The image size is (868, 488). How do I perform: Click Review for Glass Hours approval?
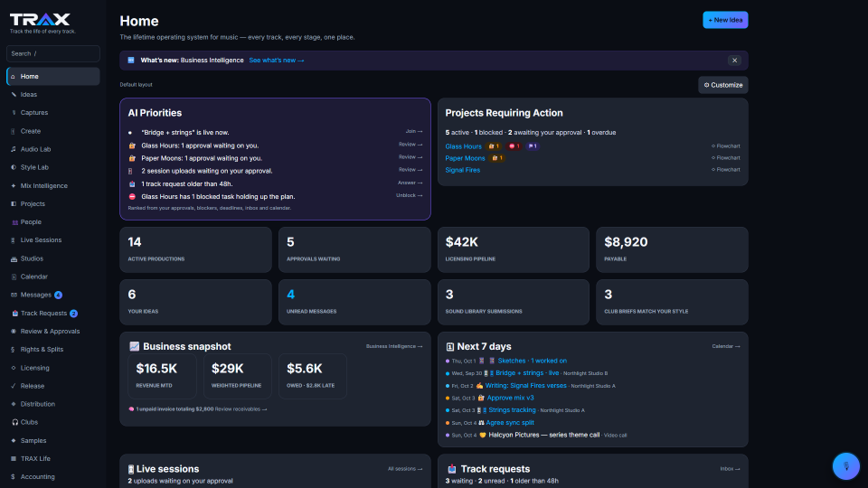point(410,145)
